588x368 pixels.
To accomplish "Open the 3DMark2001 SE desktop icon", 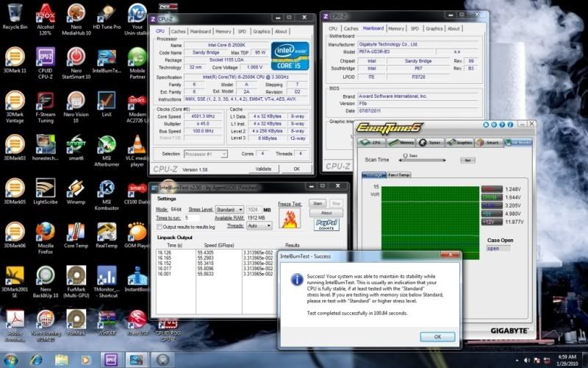I will tap(15, 282).
